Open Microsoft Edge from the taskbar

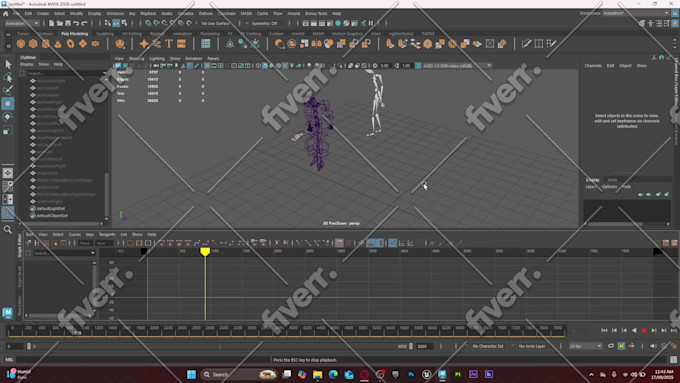click(x=333, y=374)
